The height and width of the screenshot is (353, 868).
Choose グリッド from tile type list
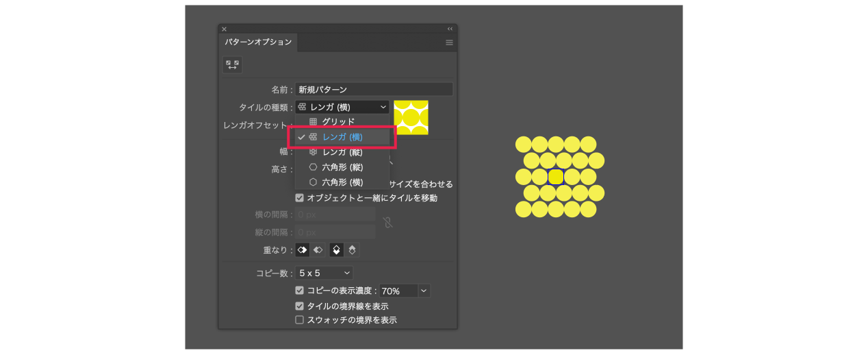(338, 121)
